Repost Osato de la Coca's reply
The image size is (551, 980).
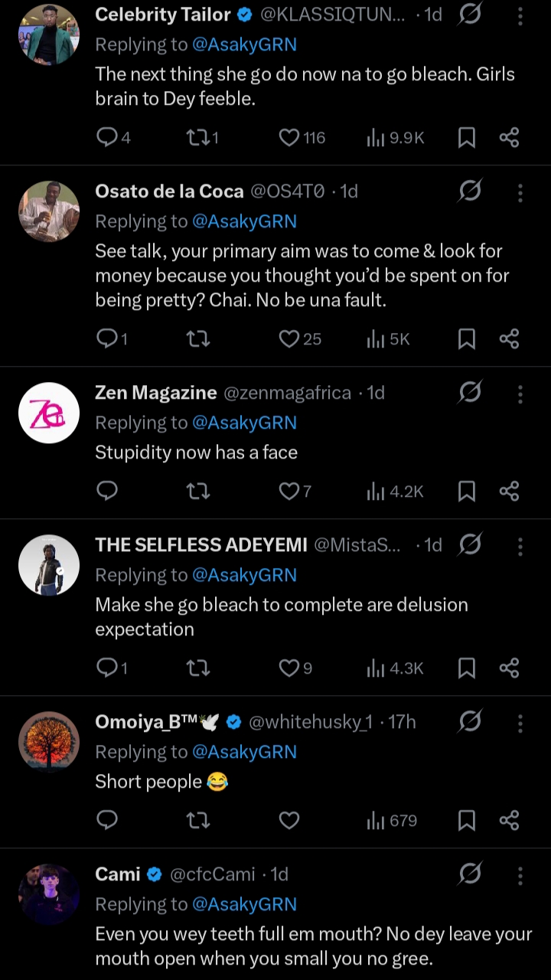(198, 339)
